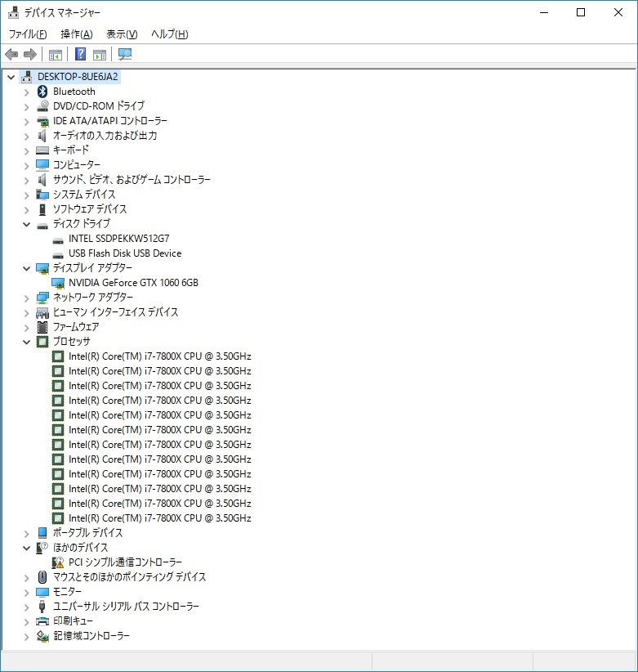
Task: Expand the ユニバーサル シリアル バス コントローラー chevron
Action: [26, 607]
